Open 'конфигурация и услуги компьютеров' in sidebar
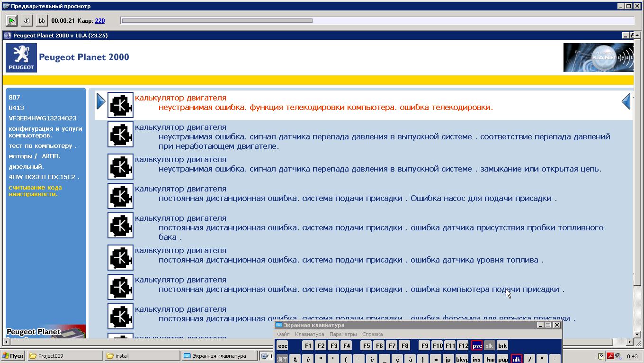This screenshot has width=644, height=363. [x=45, y=132]
